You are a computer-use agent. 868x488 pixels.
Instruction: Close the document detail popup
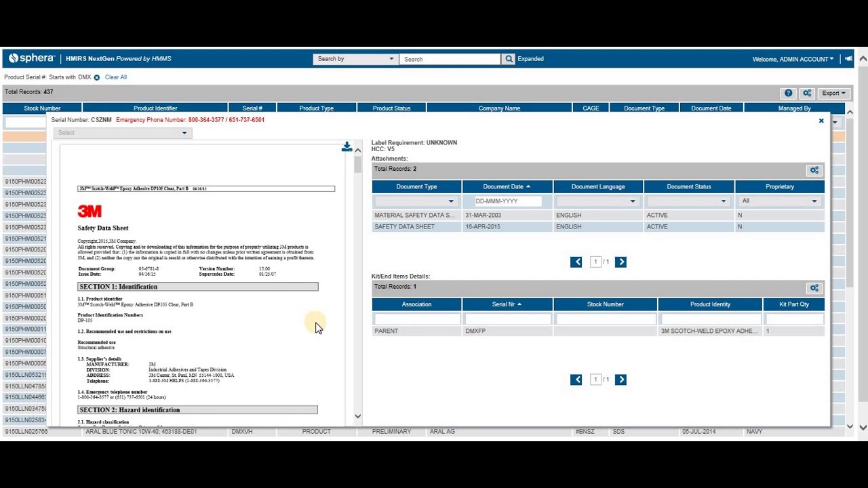(x=821, y=121)
